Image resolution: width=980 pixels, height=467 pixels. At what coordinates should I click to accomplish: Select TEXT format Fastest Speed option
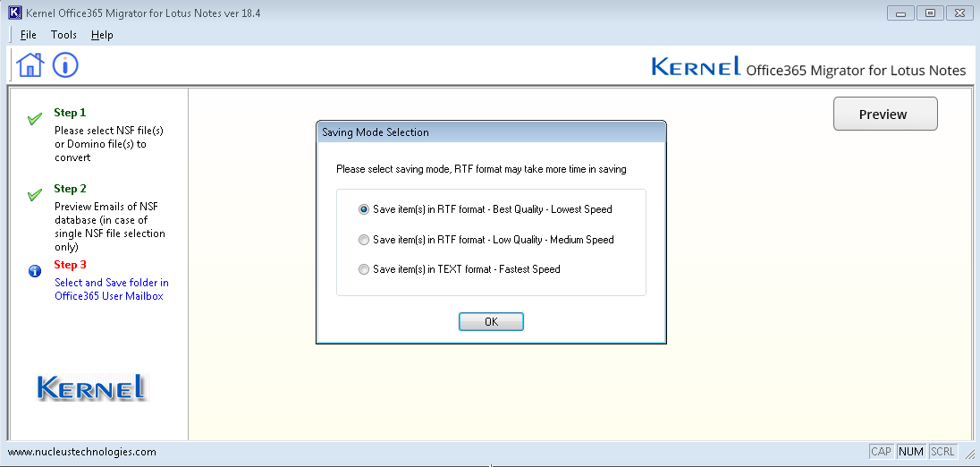(x=460, y=269)
